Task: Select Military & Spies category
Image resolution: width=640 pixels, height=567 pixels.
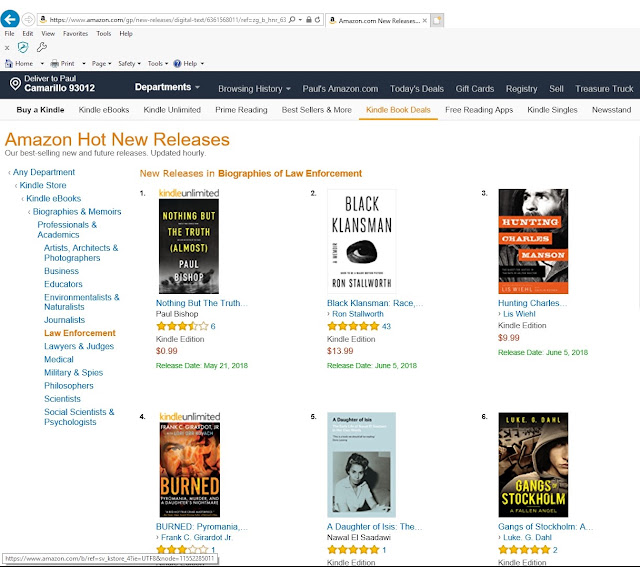Action: [73, 373]
